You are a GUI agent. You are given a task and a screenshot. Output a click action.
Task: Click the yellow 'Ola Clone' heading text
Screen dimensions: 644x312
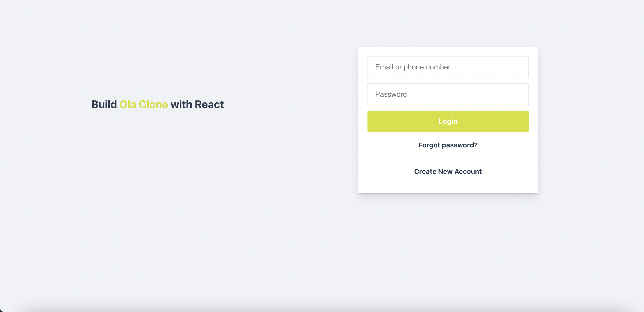pyautogui.click(x=143, y=104)
